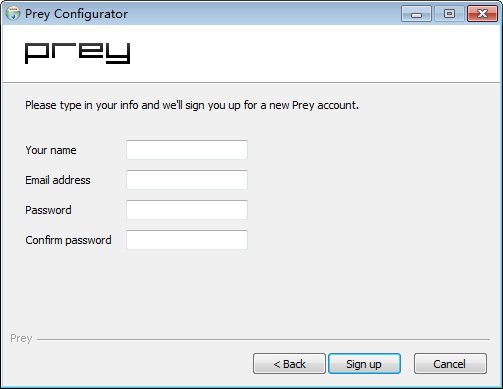
Task: Click the "Confirm password" label
Action: tap(68, 240)
